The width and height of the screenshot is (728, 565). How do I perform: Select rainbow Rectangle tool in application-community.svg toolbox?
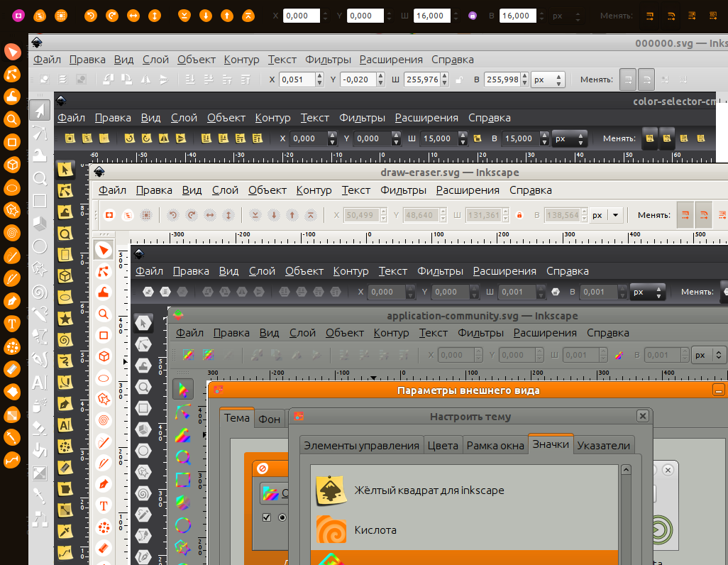point(183,480)
